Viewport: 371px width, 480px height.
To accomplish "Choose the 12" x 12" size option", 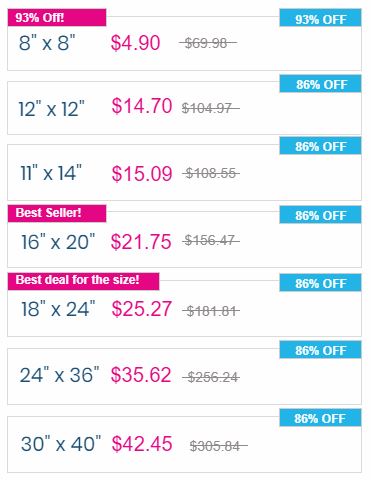I will pos(184,108).
